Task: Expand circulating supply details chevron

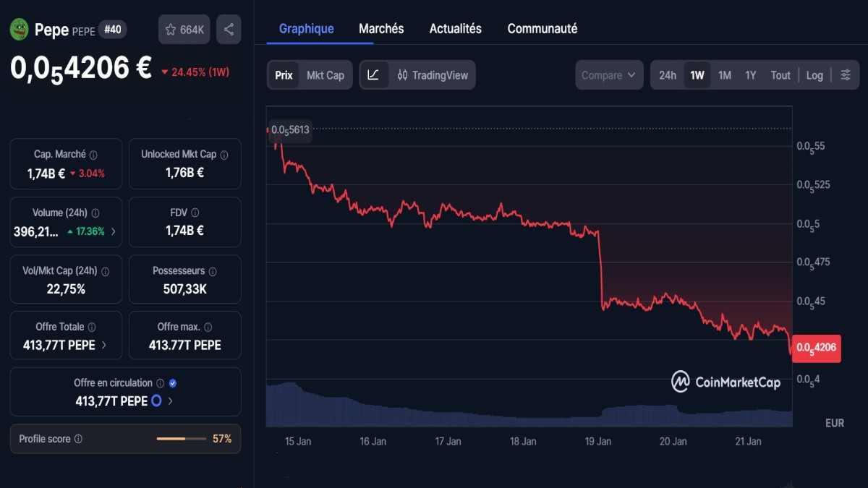Action: pos(171,401)
